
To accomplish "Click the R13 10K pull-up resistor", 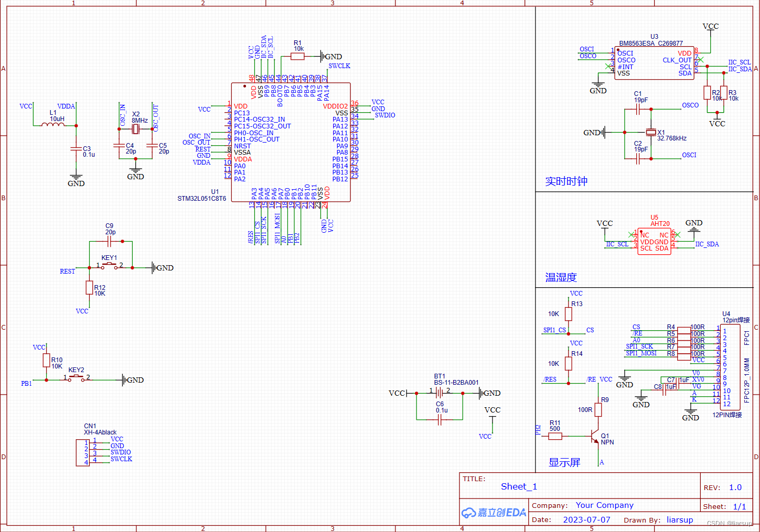I will 569,314.
